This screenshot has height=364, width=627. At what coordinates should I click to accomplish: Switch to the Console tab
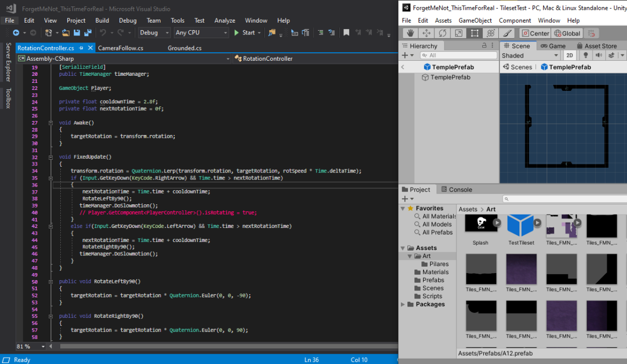[456, 189]
